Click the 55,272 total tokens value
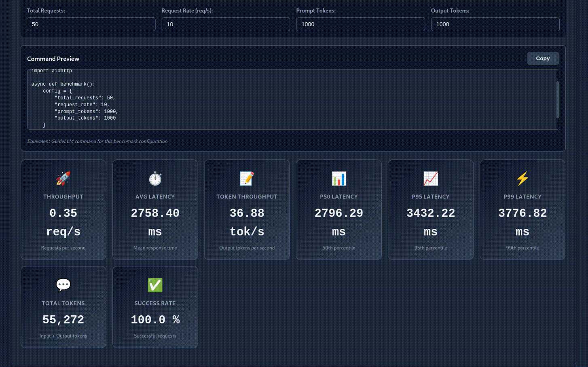Image resolution: width=588 pixels, height=367 pixels. (63, 320)
